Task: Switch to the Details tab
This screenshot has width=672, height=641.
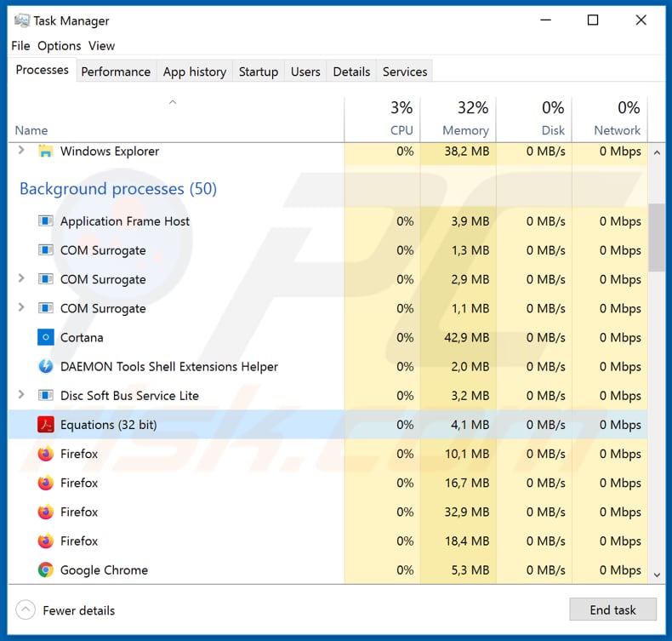Action: (x=351, y=72)
